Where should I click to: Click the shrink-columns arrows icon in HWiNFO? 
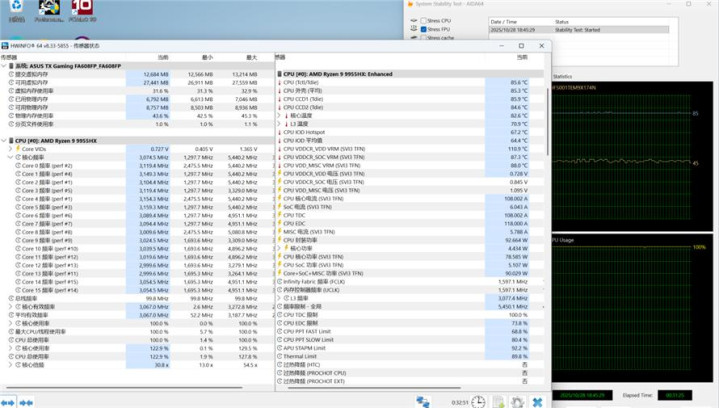point(25,402)
